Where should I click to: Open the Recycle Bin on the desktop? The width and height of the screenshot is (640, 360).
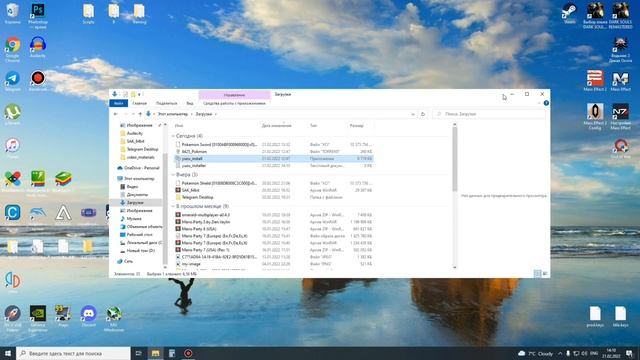(x=12, y=13)
